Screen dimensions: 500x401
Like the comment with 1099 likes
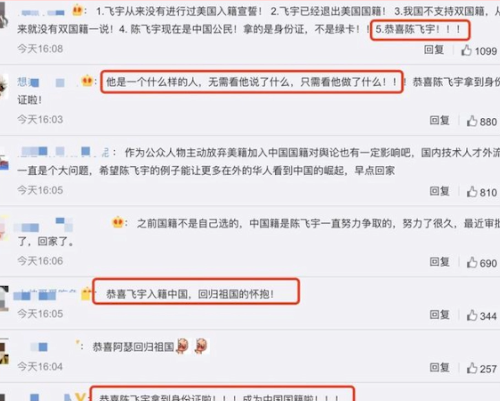click(x=466, y=50)
